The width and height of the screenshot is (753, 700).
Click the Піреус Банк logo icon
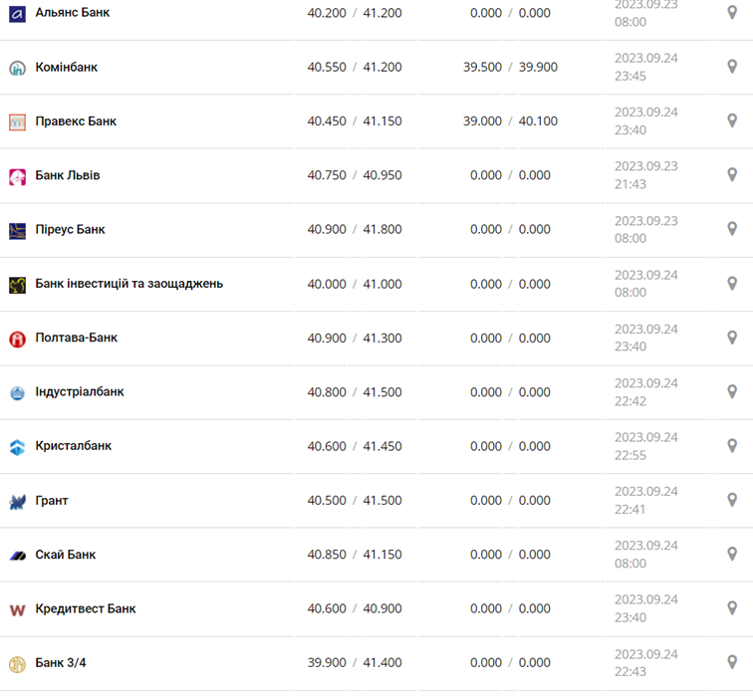point(17,231)
